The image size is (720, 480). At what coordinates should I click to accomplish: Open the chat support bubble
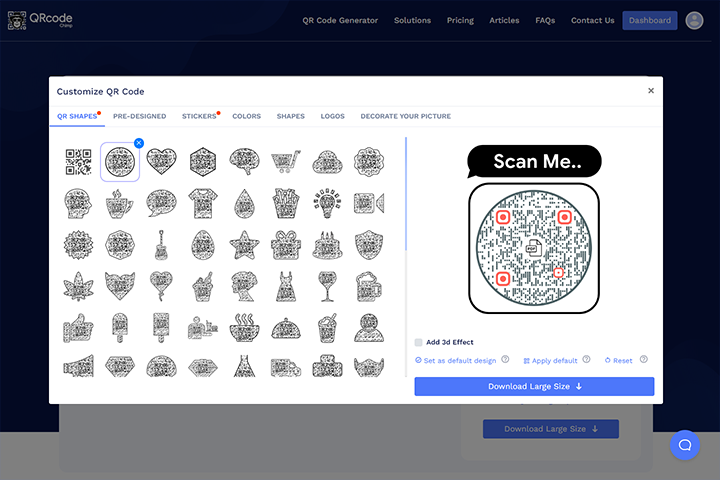point(685,445)
